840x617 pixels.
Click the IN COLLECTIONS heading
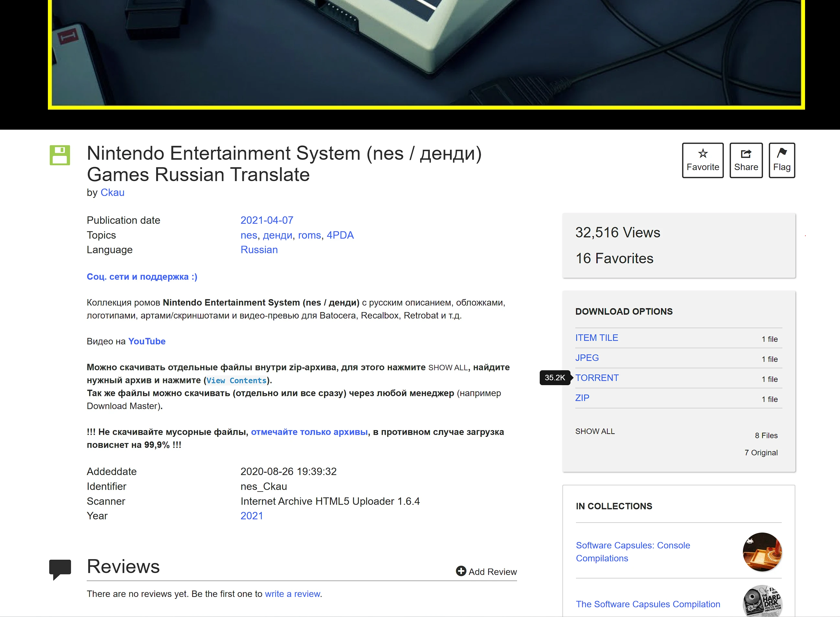point(614,506)
